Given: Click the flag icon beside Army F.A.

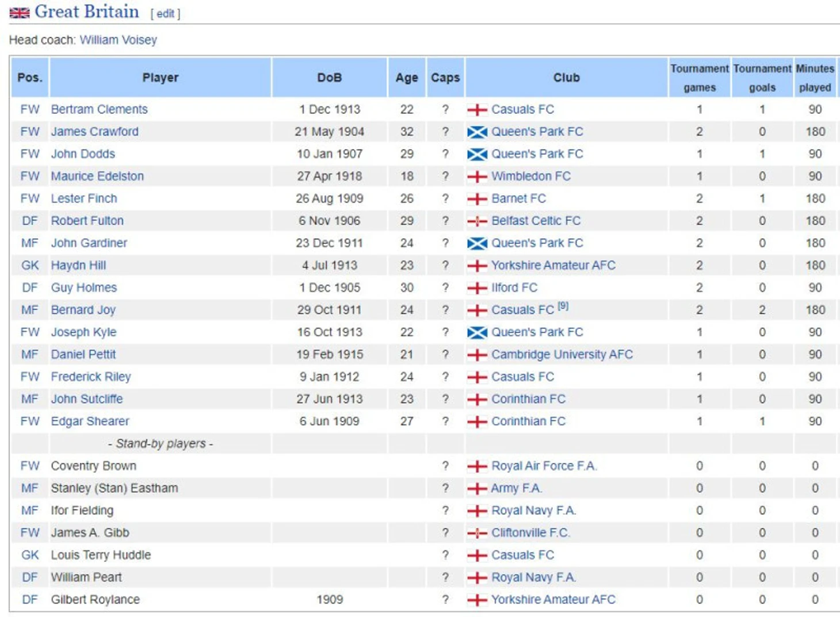Looking at the screenshot, I should pos(477,489).
